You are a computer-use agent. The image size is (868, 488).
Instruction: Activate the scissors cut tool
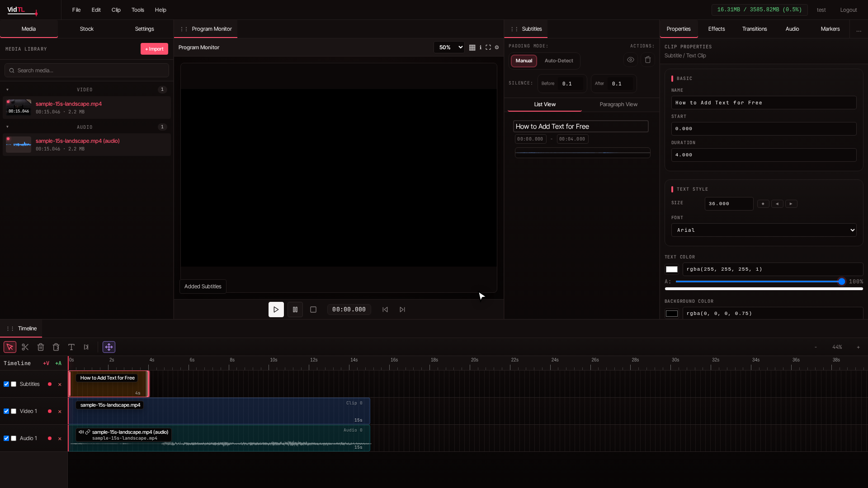click(25, 347)
